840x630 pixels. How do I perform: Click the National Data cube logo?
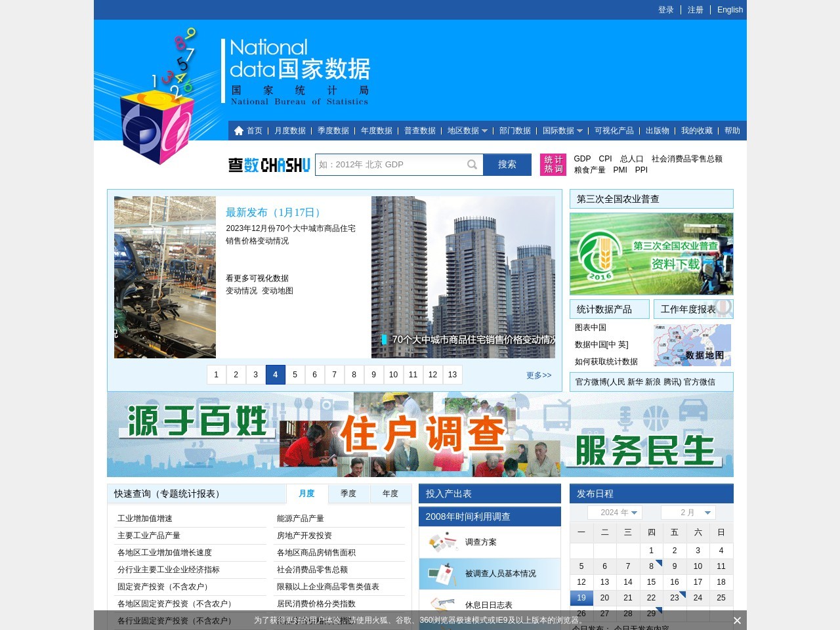(x=156, y=125)
